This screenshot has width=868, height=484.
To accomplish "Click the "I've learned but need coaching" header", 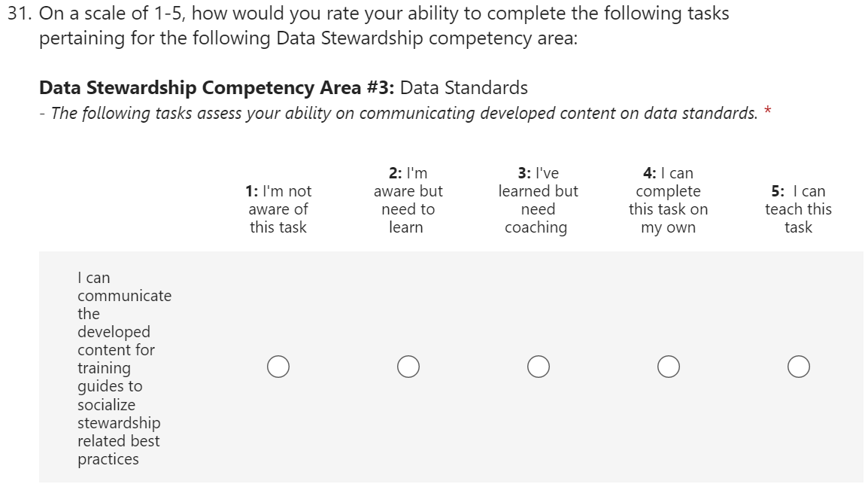I will [538, 200].
